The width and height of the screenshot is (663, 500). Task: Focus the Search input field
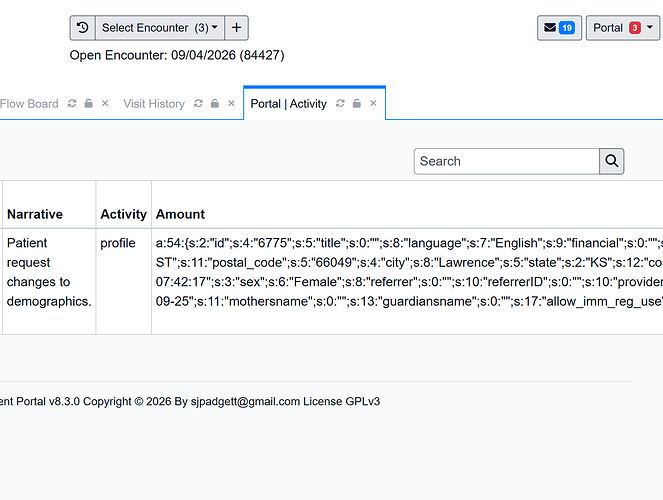[x=507, y=161]
